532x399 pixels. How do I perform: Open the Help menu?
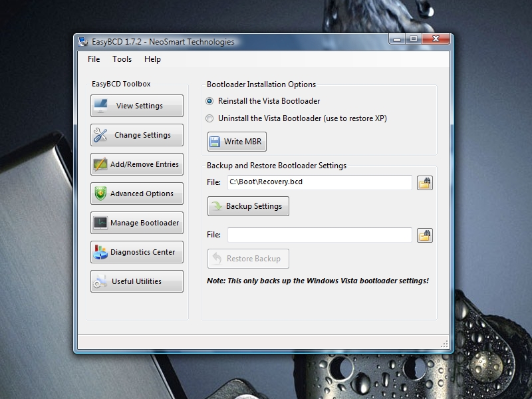[x=152, y=59]
